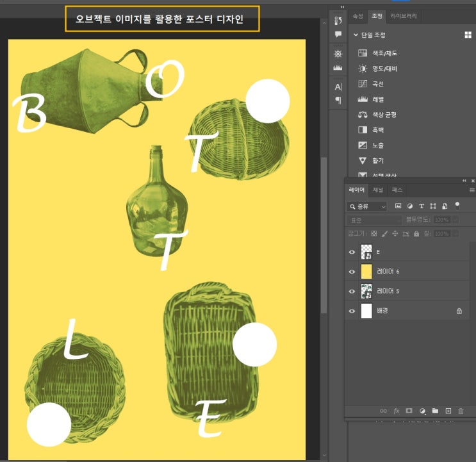
Task: Create a new layer group
Action: pos(435,411)
